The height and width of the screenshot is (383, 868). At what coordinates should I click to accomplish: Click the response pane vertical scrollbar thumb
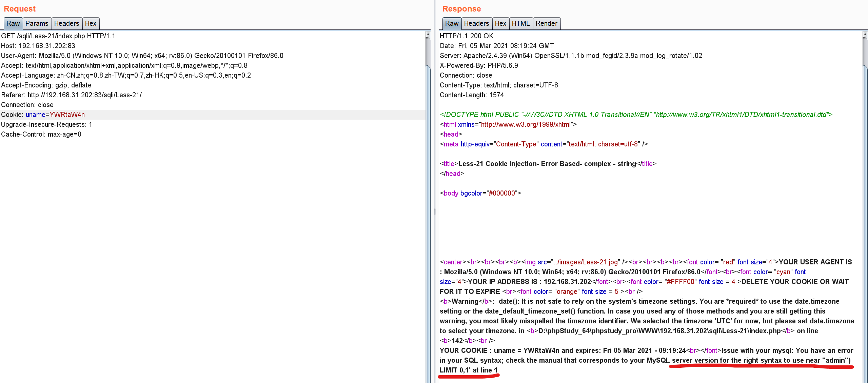[x=865, y=51]
